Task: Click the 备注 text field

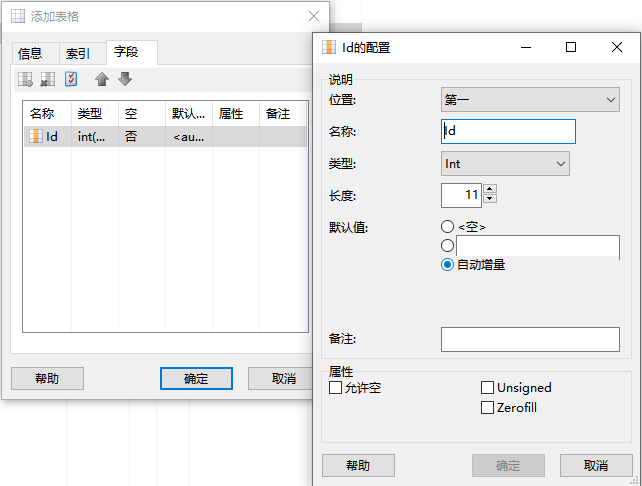Action: 530,339
